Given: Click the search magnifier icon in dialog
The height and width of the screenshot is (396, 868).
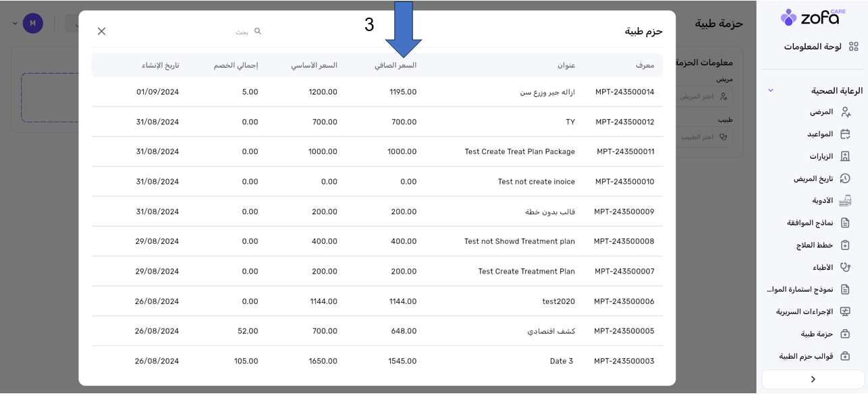Looking at the screenshot, I should (257, 31).
